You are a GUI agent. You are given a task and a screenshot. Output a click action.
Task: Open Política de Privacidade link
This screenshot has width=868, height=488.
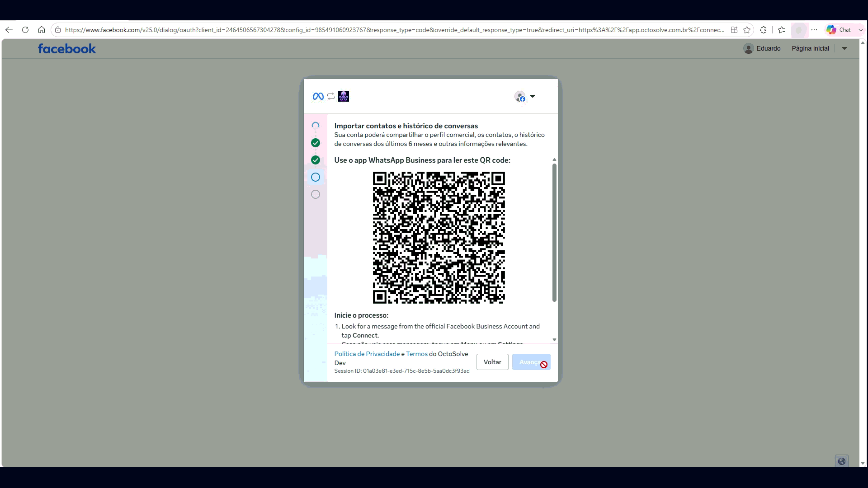click(x=367, y=354)
